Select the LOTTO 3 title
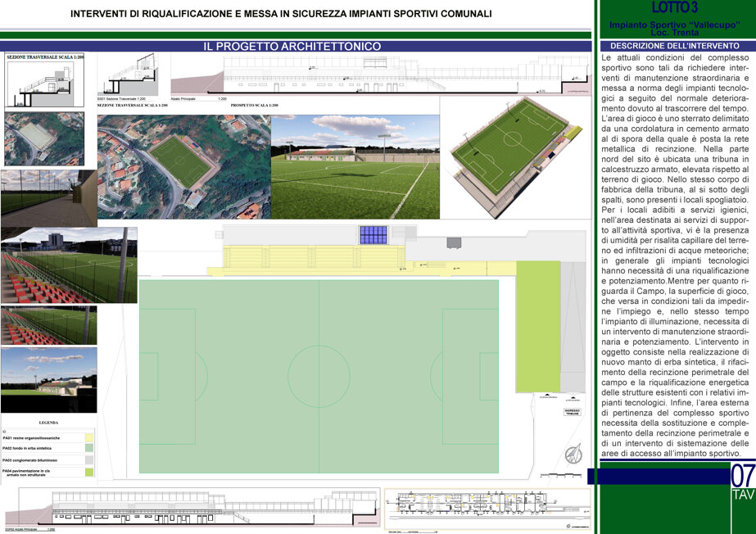 674,7
